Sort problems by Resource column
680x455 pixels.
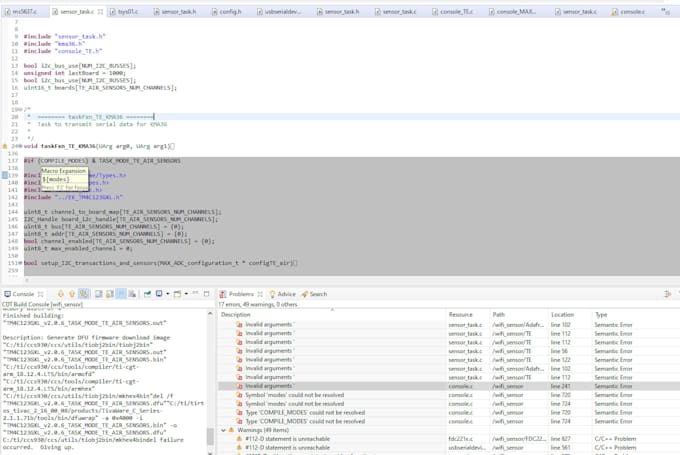[x=468, y=314]
